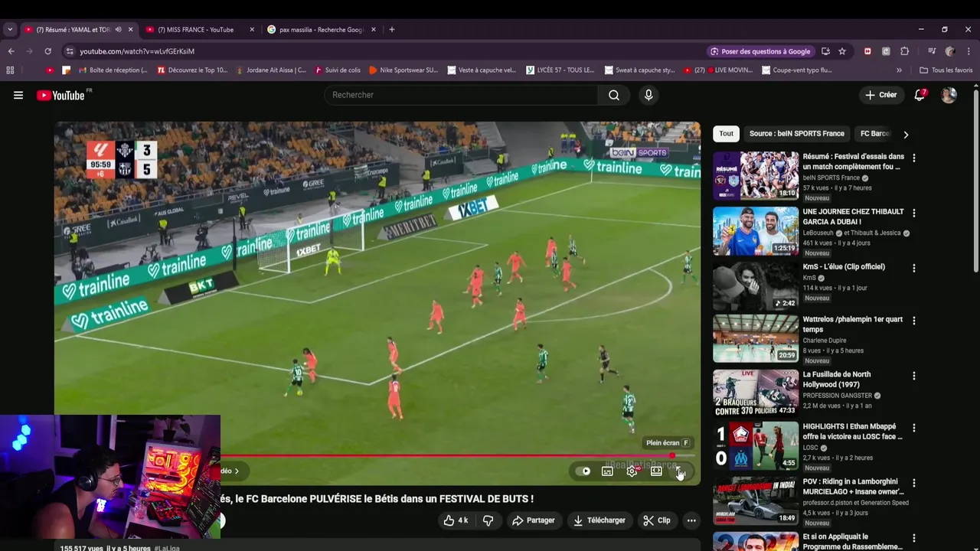980x551 pixels.
Task: Reload the page
Action: [x=47, y=51]
